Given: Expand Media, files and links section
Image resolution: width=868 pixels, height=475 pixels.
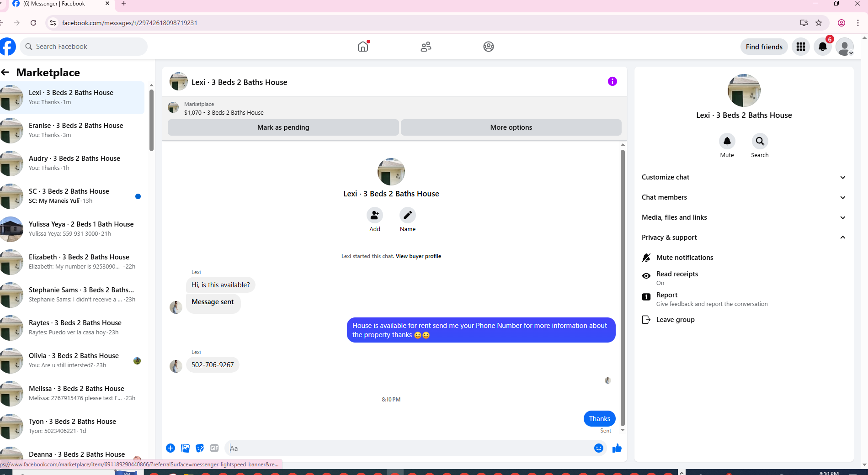Looking at the screenshot, I should point(744,217).
